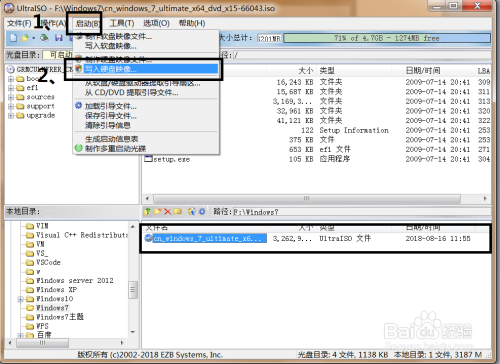Screen dimensions: 500x364
Task: Click the total size field showing 3201MB
Action: click(x=269, y=38)
